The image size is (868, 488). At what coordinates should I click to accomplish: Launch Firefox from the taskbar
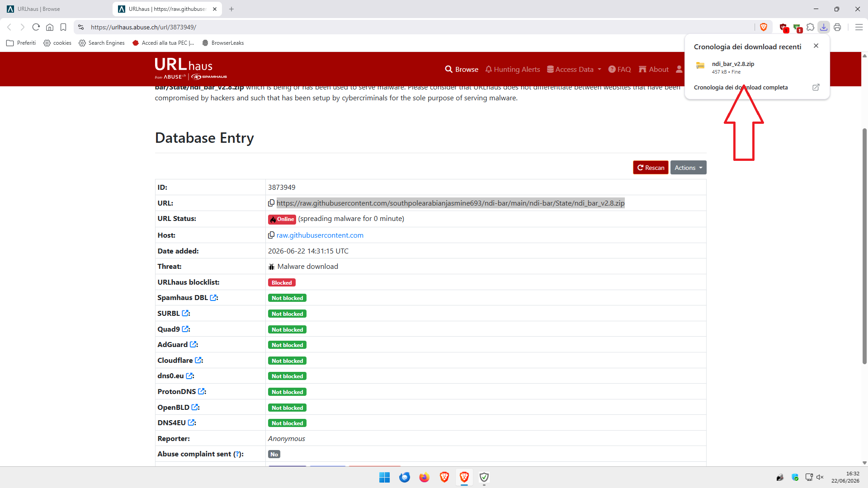pos(424,477)
